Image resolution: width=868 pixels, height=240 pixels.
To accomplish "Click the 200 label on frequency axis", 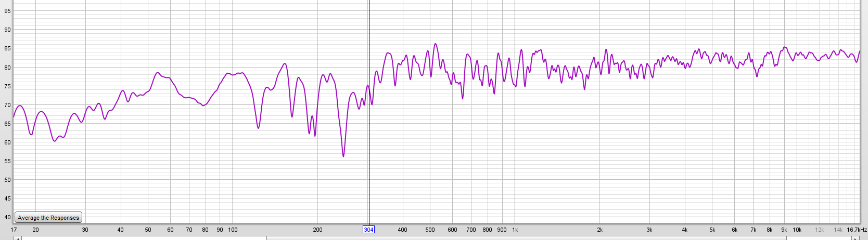I will tap(317, 230).
